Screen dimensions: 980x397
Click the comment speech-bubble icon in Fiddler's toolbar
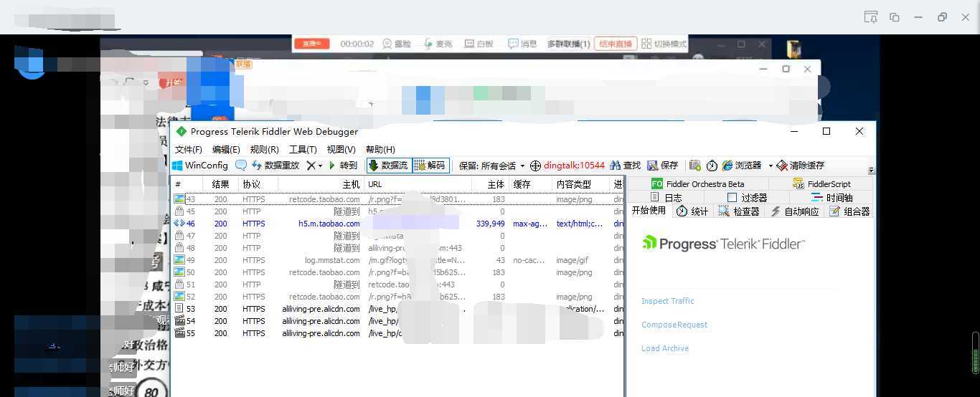[x=241, y=166]
